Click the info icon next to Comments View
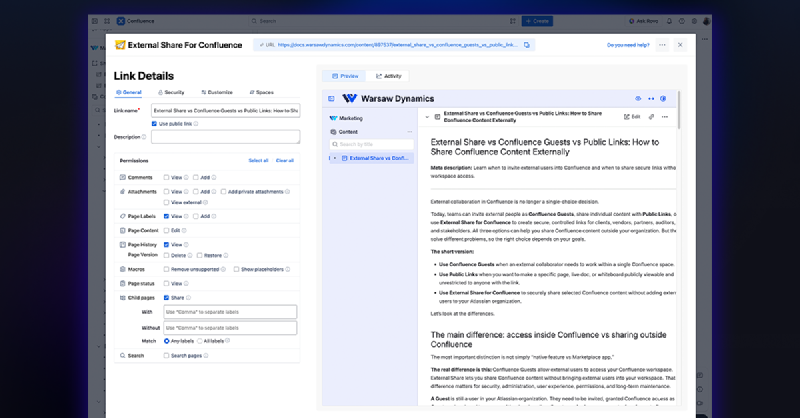 pyautogui.click(x=186, y=178)
